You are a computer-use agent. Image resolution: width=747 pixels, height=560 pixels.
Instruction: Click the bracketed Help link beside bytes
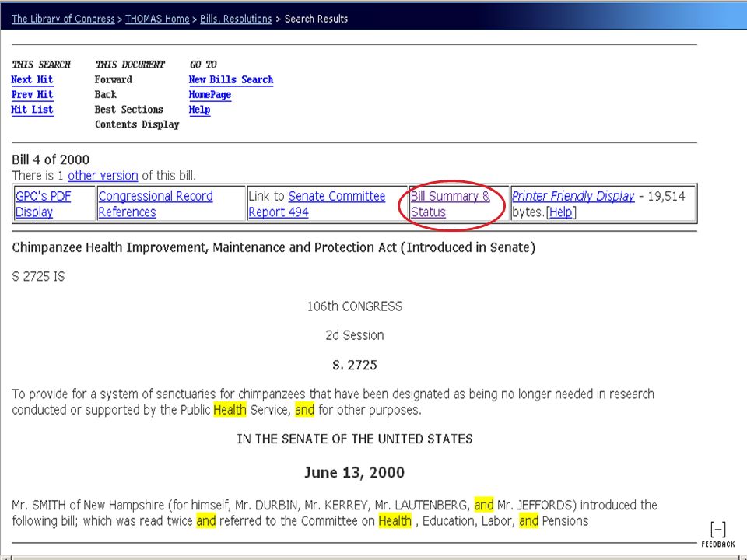point(561,212)
